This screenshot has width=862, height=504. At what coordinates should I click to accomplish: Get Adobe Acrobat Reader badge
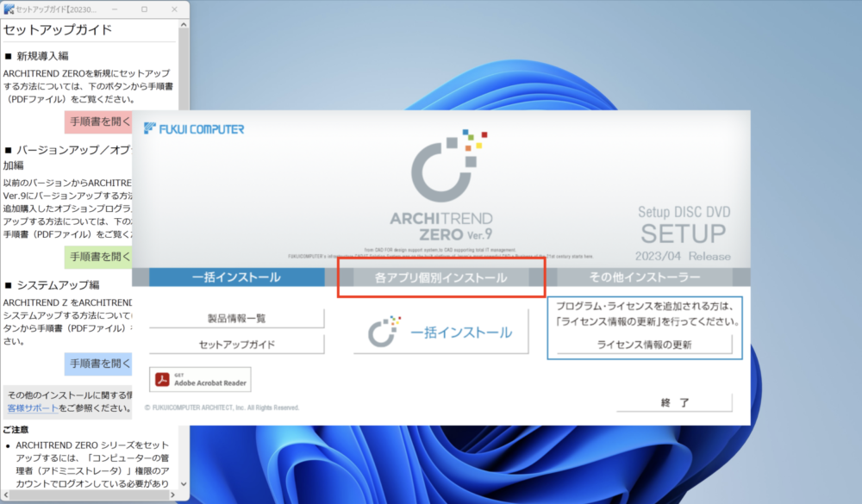pyautogui.click(x=200, y=380)
